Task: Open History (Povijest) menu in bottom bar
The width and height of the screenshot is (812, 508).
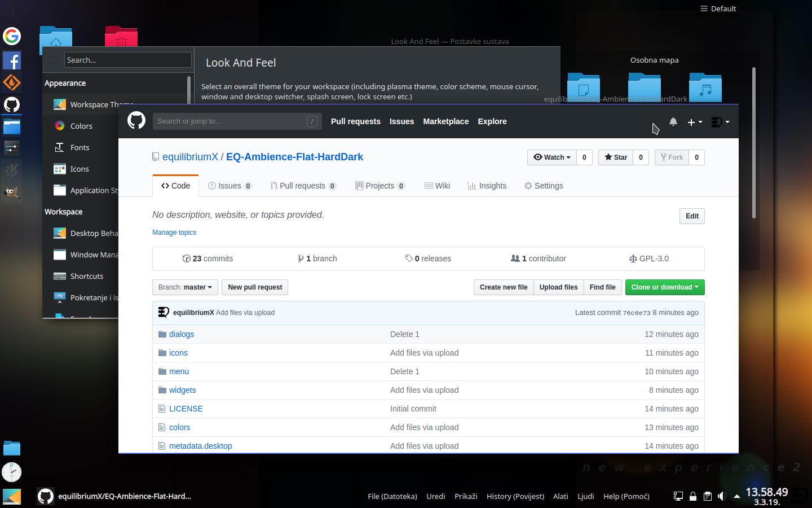Action: pyautogui.click(x=515, y=496)
